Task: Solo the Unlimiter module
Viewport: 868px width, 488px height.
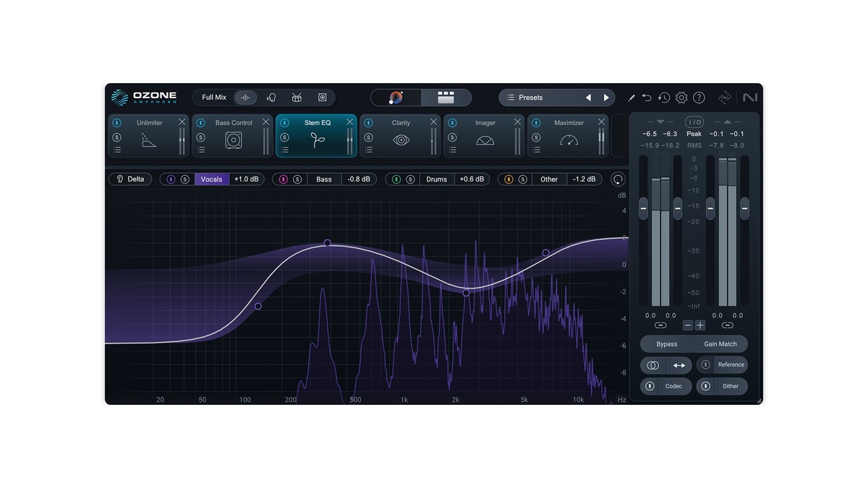Action: point(116,137)
